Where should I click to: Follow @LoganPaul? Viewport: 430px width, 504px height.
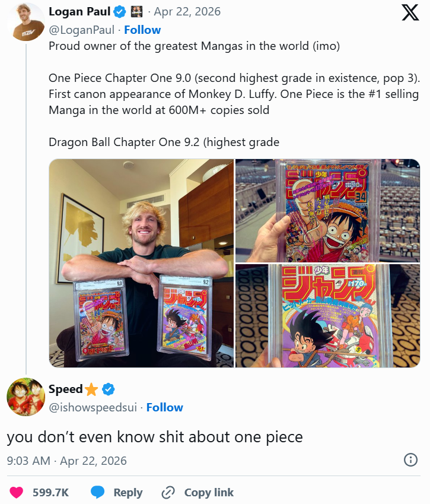142,30
